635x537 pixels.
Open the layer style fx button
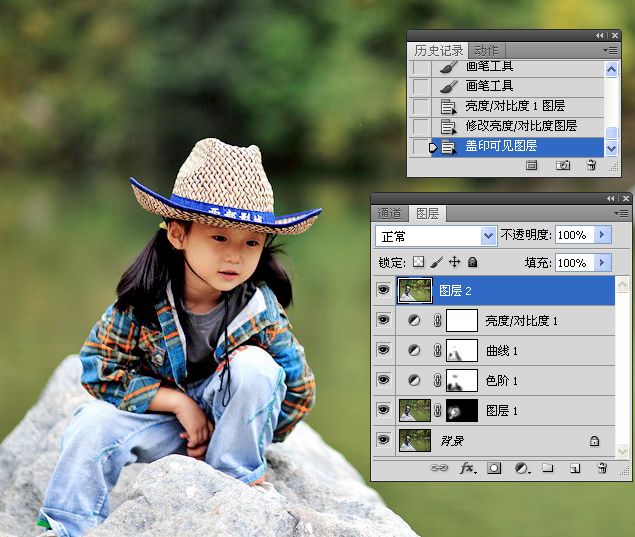coord(468,468)
